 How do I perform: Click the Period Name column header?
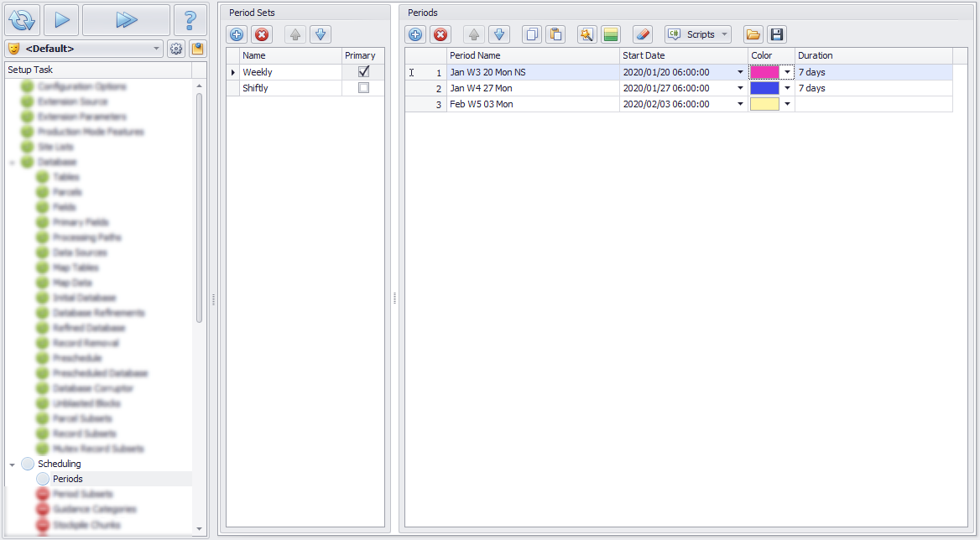pyautogui.click(x=533, y=55)
